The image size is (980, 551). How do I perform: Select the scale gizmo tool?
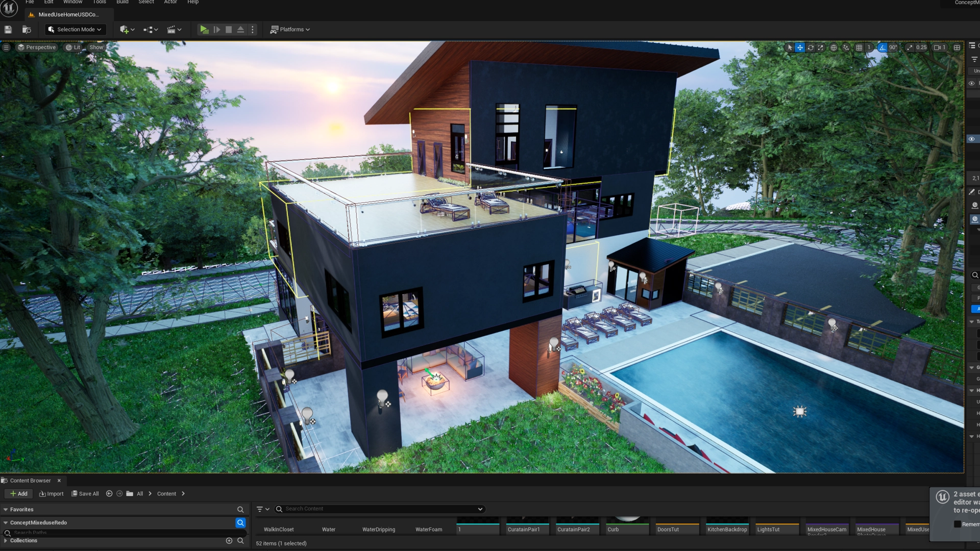(x=820, y=47)
